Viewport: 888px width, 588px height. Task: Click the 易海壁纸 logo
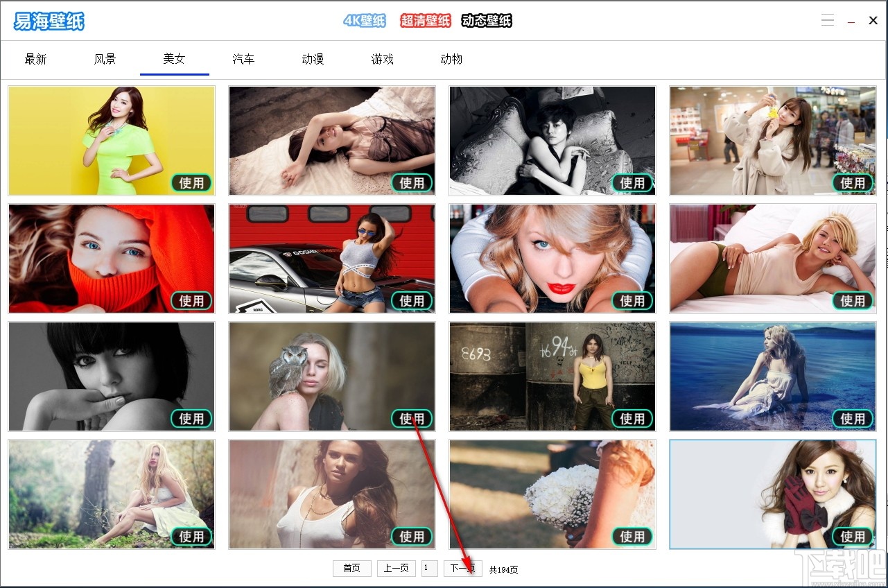click(x=47, y=21)
